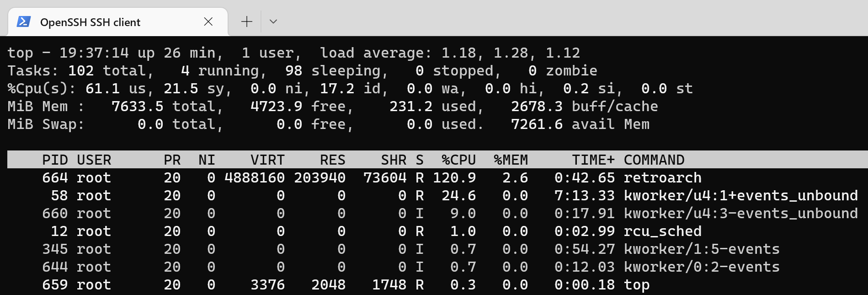Click the top process command row

433,284
